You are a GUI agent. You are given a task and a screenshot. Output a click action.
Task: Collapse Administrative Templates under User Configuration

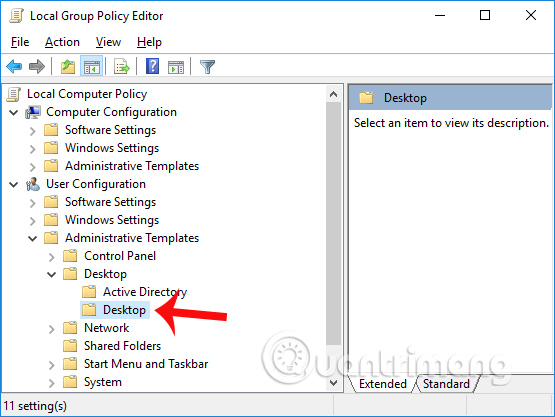click(x=33, y=239)
